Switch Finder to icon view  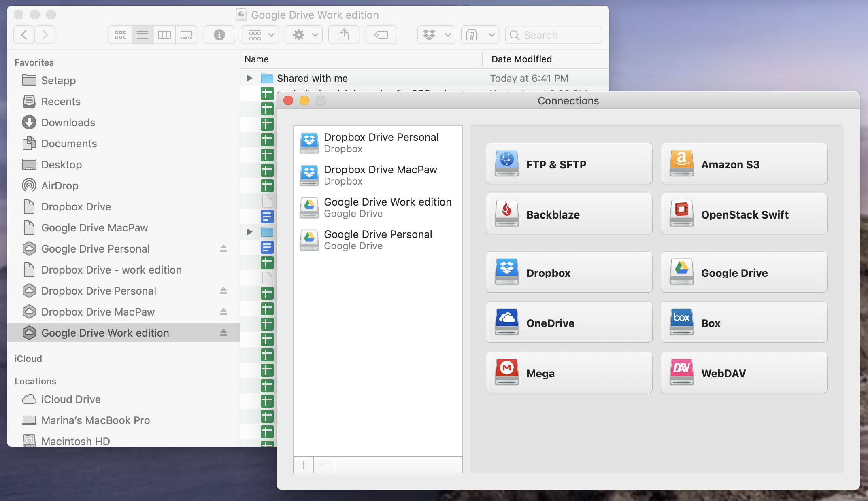click(x=120, y=35)
